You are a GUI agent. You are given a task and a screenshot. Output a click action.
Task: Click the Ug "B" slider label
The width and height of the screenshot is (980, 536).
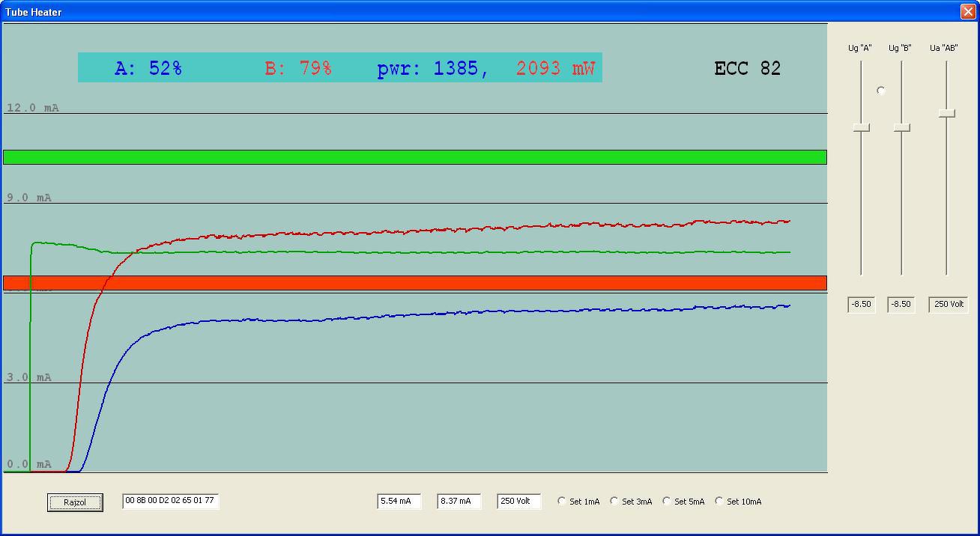pyautogui.click(x=900, y=48)
